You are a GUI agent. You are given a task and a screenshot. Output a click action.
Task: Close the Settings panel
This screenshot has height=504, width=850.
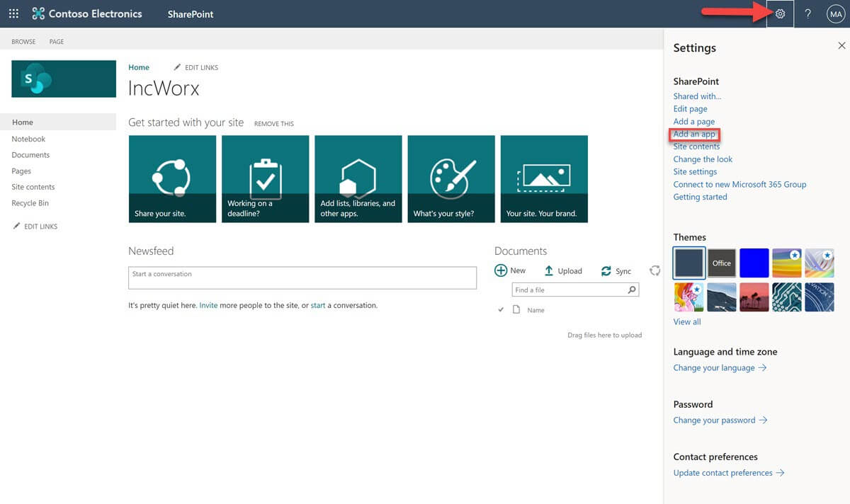pyautogui.click(x=841, y=45)
